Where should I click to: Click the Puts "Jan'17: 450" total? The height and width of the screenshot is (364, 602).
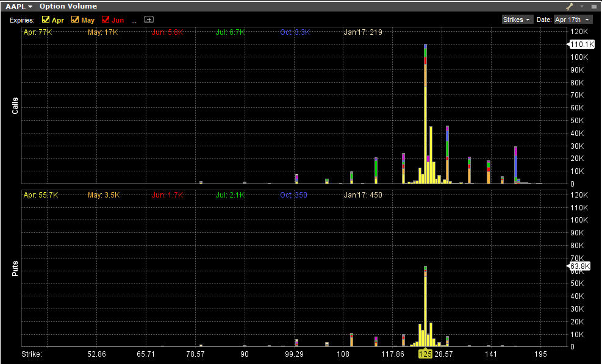point(363,195)
